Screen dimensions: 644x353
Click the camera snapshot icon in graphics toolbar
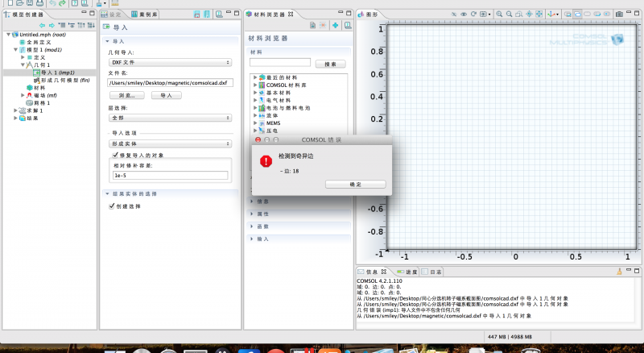[x=619, y=14]
